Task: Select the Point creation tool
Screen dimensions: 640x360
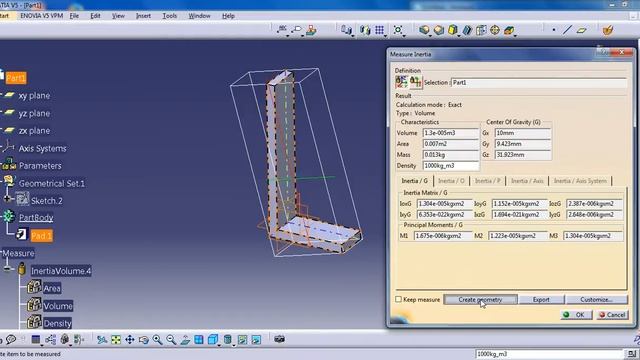Action: [x=553, y=30]
